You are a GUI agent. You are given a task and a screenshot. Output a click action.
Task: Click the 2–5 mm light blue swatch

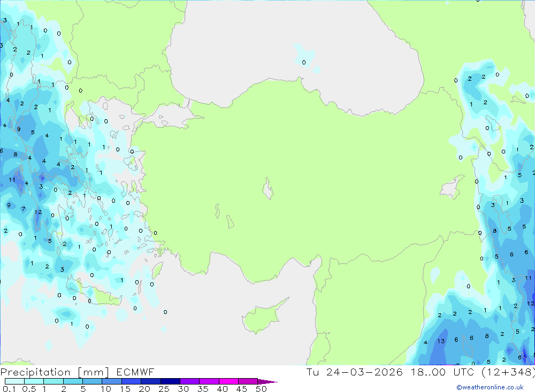[x=73, y=381]
